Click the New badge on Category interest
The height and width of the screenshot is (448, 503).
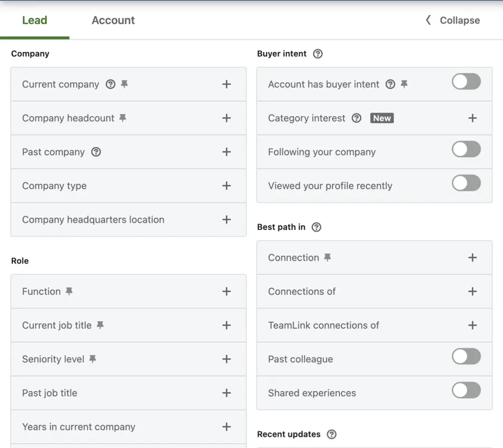tap(382, 118)
